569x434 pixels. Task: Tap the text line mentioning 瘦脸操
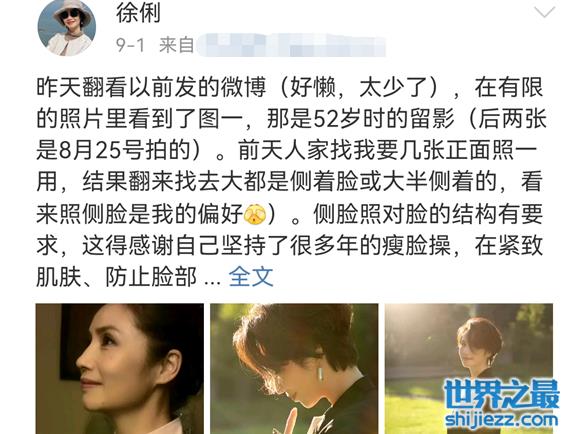click(289, 245)
